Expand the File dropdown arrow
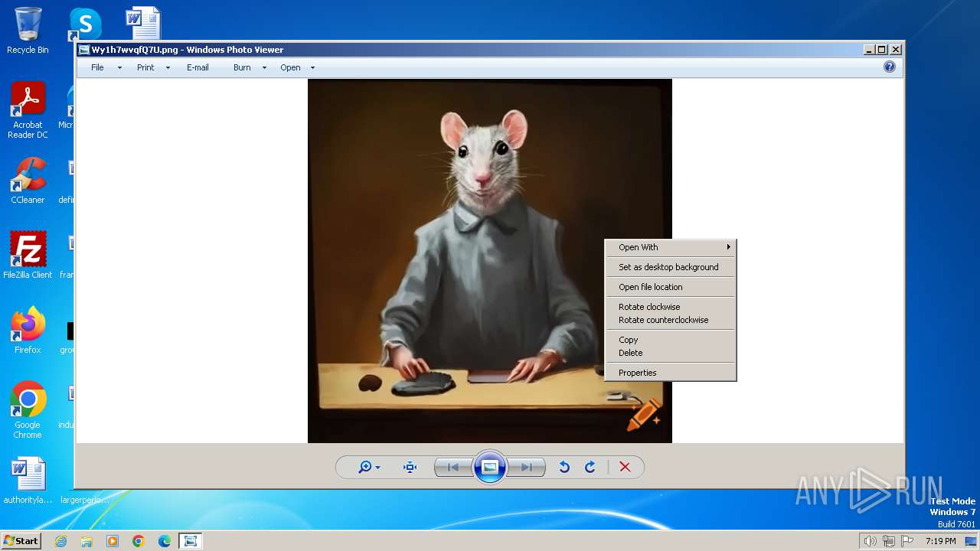The image size is (980, 551). (x=119, y=67)
